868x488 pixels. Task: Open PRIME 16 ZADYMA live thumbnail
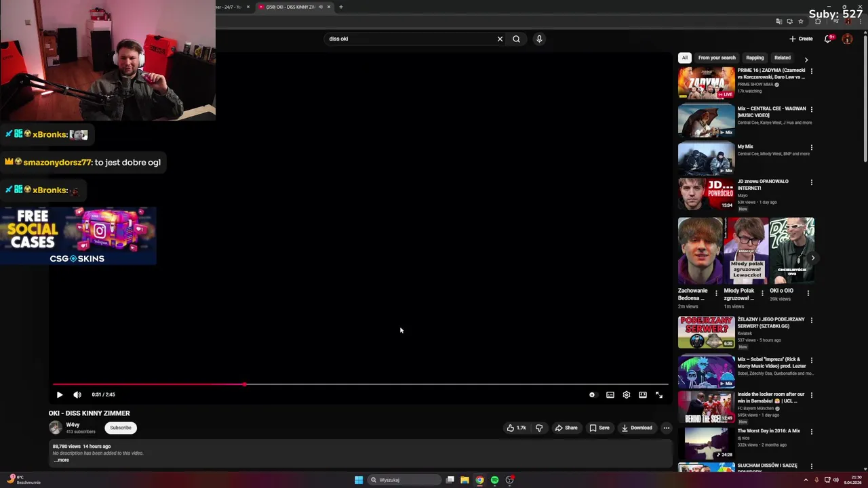[x=706, y=83]
